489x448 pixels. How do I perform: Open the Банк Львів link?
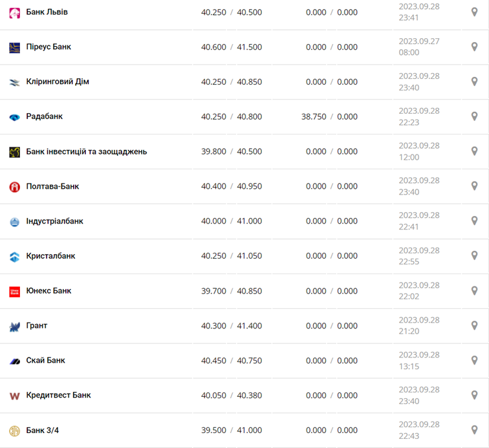pos(47,12)
